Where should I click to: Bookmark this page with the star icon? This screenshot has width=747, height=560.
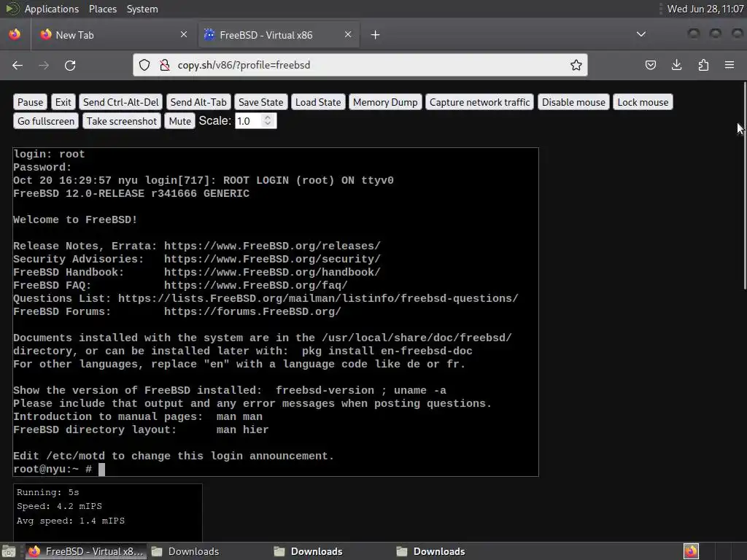click(x=576, y=65)
